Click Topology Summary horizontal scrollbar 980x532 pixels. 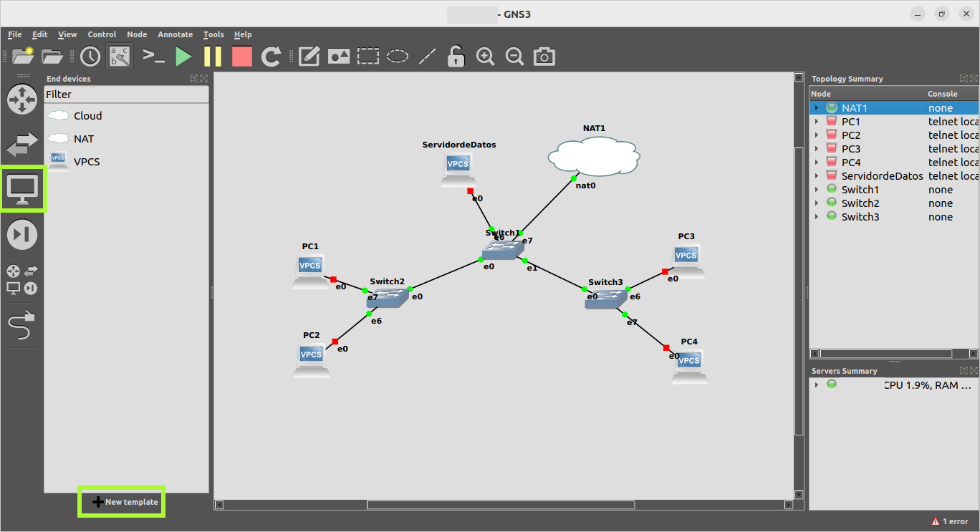tap(886, 354)
